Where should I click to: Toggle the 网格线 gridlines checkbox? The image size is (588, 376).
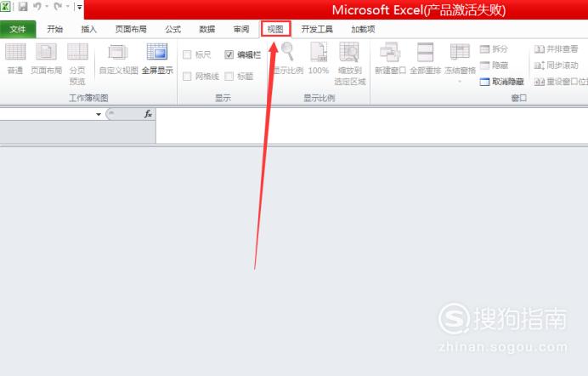pyautogui.click(x=187, y=77)
